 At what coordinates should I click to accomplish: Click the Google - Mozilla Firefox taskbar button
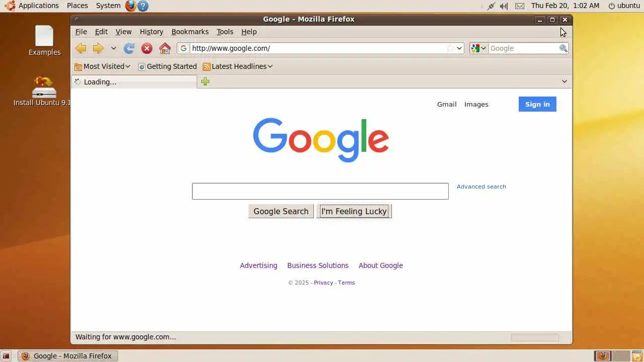click(68, 356)
